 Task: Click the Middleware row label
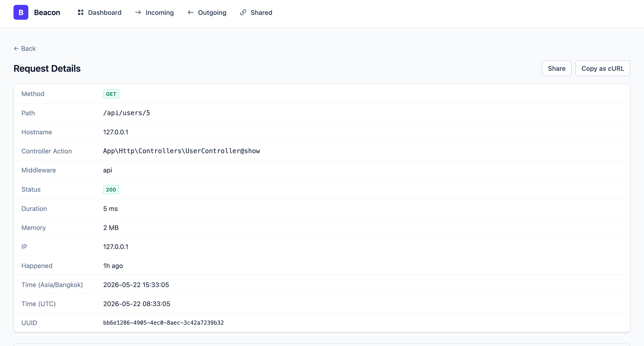(x=39, y=170)
